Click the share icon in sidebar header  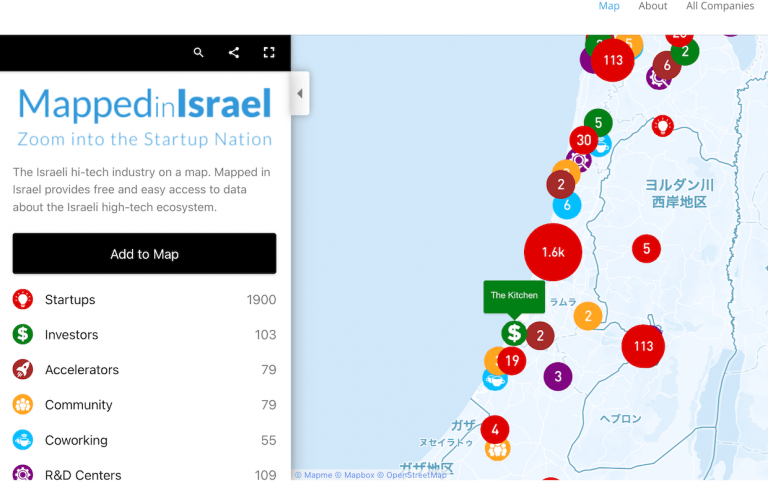coord(234,53)
